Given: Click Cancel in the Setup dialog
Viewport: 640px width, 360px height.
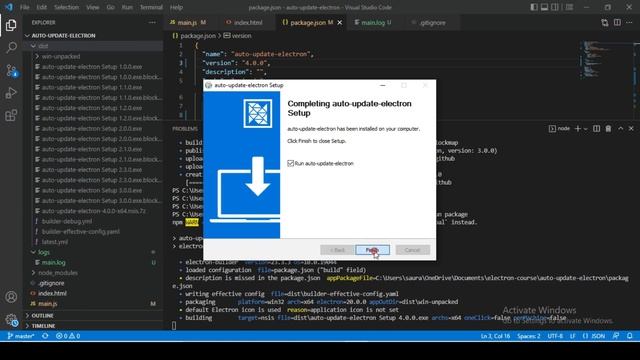Looking at the screenshot, I should (412, 250).
